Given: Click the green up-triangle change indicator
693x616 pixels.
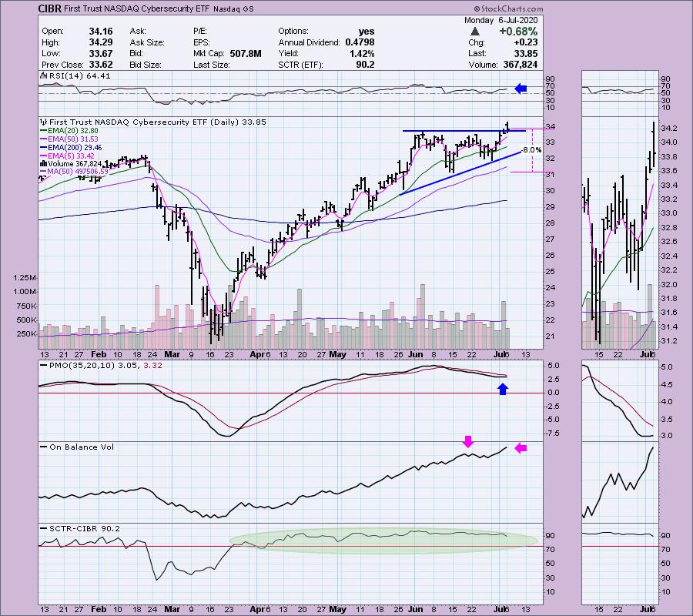Looking at the screenshot, I should click(x=475, y=32).
